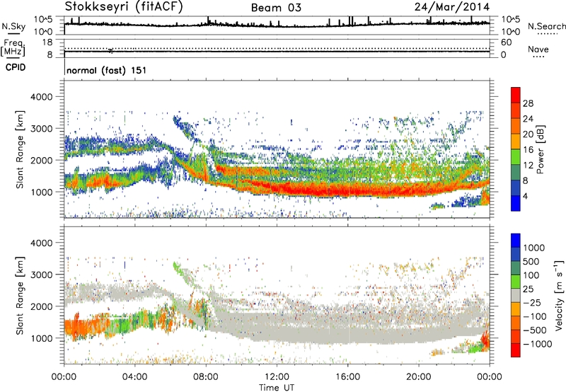Select the light green Velocity colorbar segment near 25

pyautogui.click(x=516, y=282)
